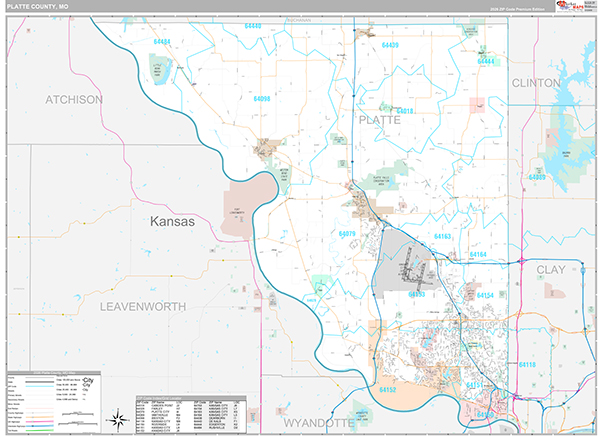Click the compass rose icon
Image resolution: width=600 pixels, height=436 pixels.
[x=118, y=420]
